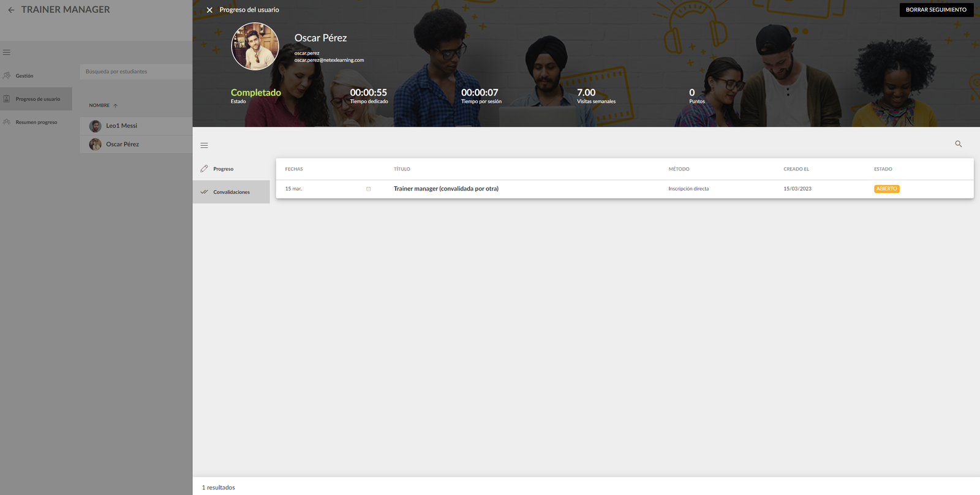The width and height of the screenshot is (980, 495).
Task: Click the Inscripción directa cell
Action: click(x=688, y=189)
